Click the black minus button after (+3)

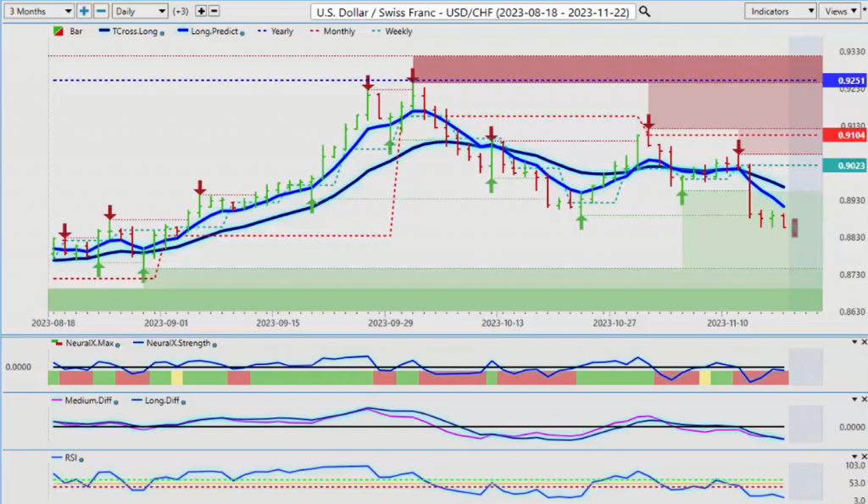pos(214,11)
